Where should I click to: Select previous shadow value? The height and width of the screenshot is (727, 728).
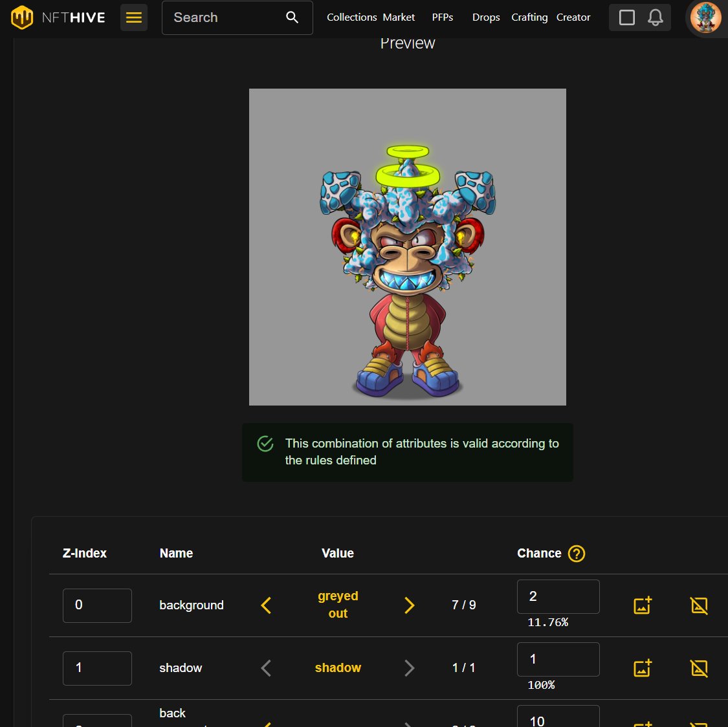coord(266,668)
